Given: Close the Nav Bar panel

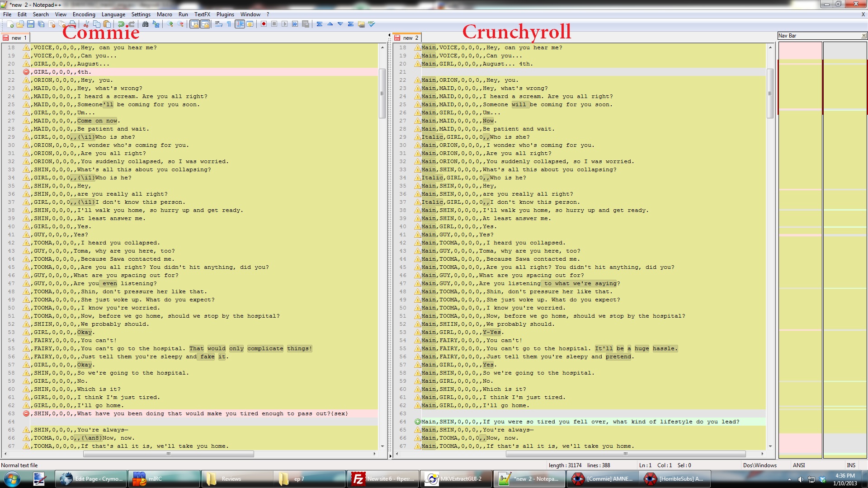Looking at the screenshot, I should point(863,36).
